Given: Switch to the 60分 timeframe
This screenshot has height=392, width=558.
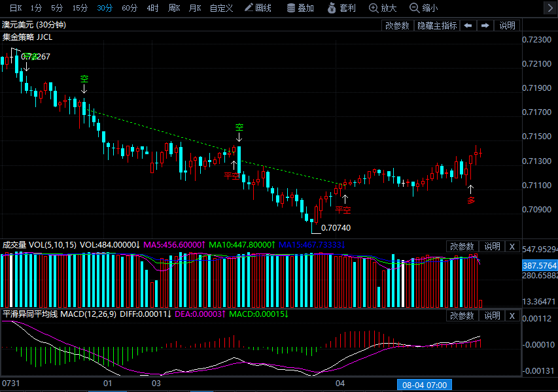Looking at the screenshot, I should [130, 8].
